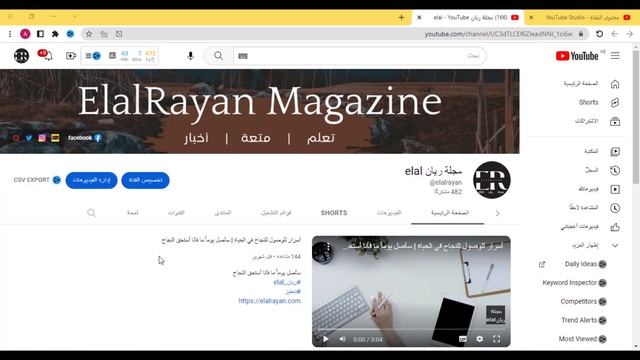Click the voice search microphone
640x360 pixels.
[x=190, y=56]
